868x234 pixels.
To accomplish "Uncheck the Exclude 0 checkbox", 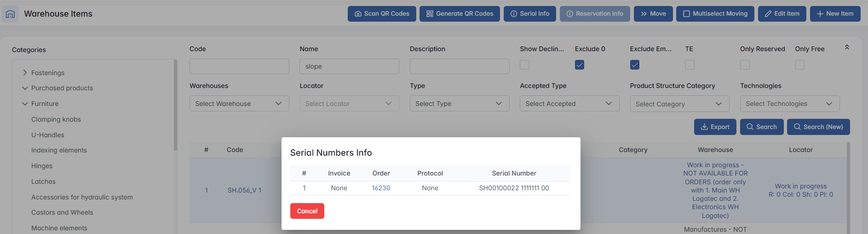I will coord(579,65).
